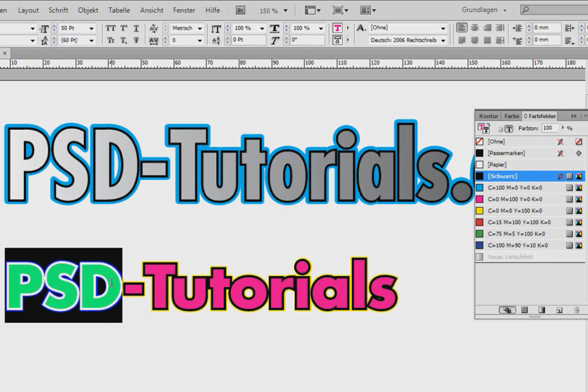Switch to the Farbe tab
This screenshot has height=392, width=588.
click(x=512, y=116)
